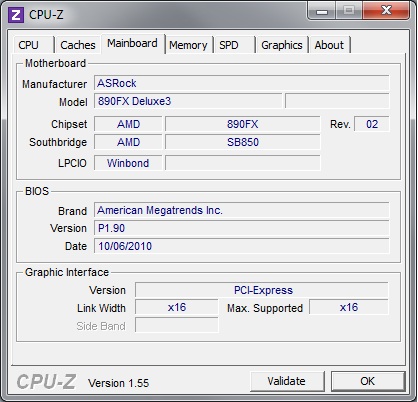Click the Winbond LPCIO value

coord(128,163)
